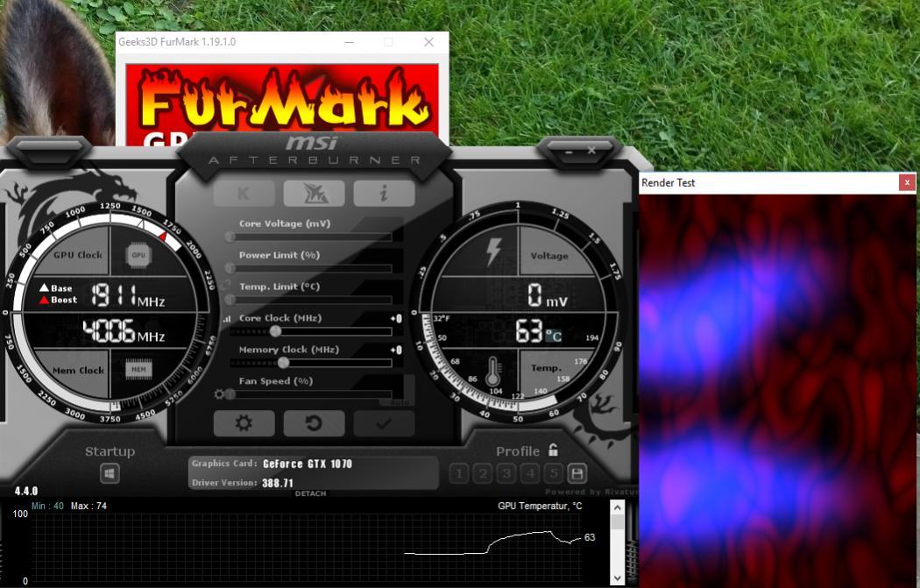Click the FurMark logo banner
The image size is (920, 588).
tap(282, 104)
